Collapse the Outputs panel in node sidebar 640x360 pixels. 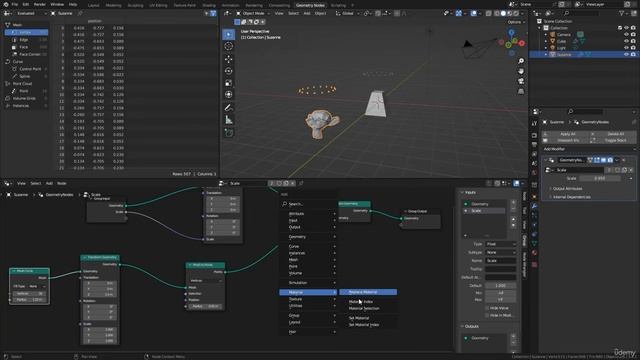pos(469,327)
